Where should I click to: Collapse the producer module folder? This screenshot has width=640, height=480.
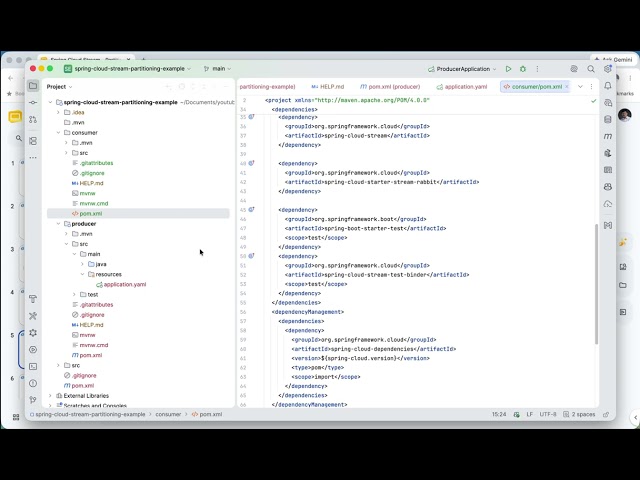click(x=58, y=224)
